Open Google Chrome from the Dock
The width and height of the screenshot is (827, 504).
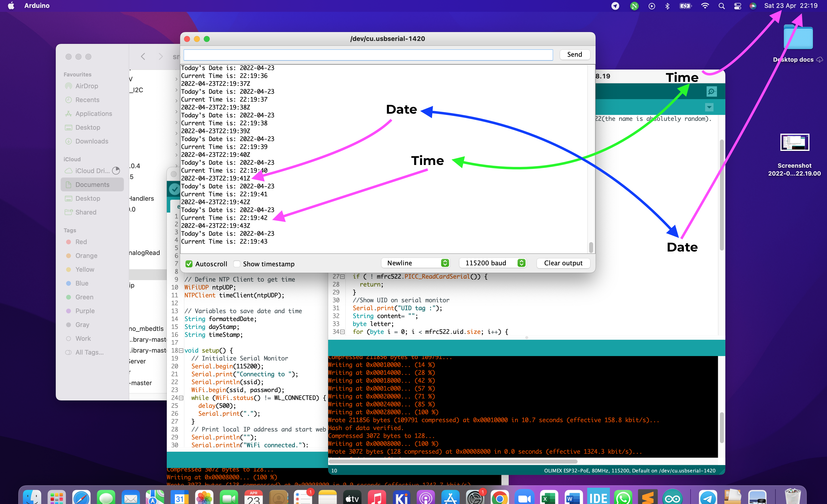pyautogui.click(x=499, y=497)
